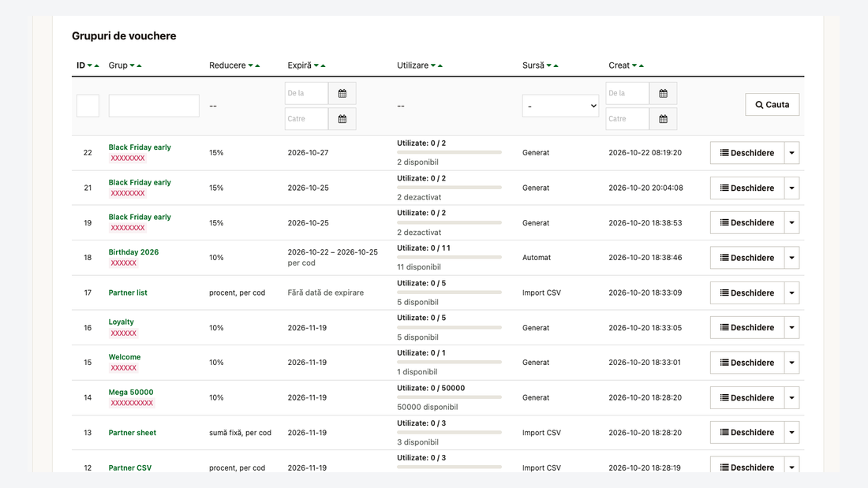Click the Expiră 'De la' date field
Viewport: 868px width, 488px height.
[x=307, y=94]
